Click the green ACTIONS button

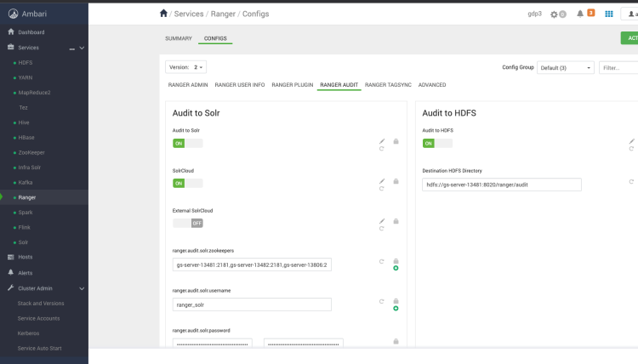pyautogui.click(x=629, y=37)
